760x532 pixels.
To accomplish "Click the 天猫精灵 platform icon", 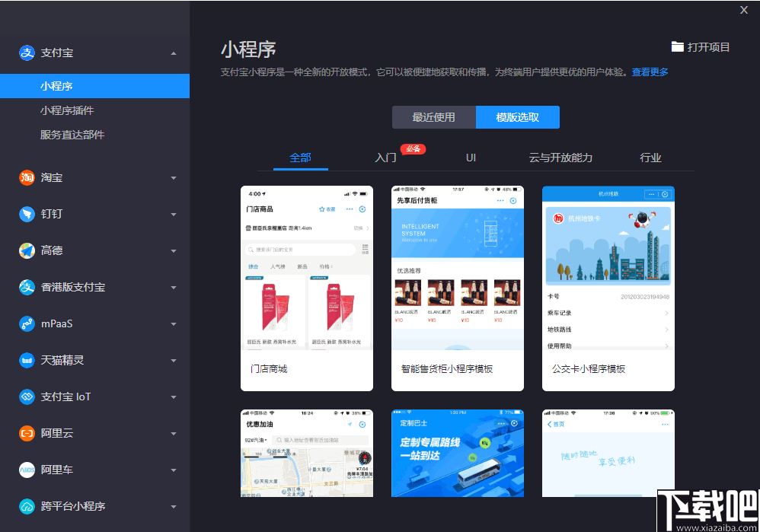I will (25, 360).
